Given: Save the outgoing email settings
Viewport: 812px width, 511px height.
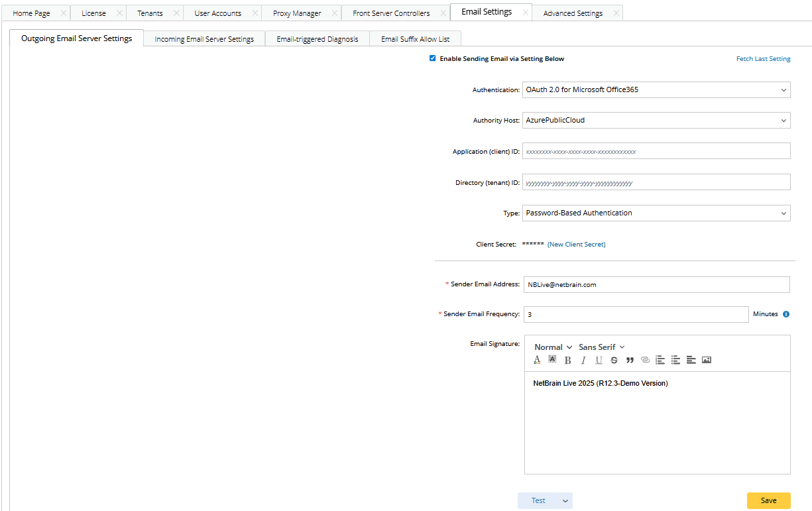Looking at the screenshot, I should 768,500.
